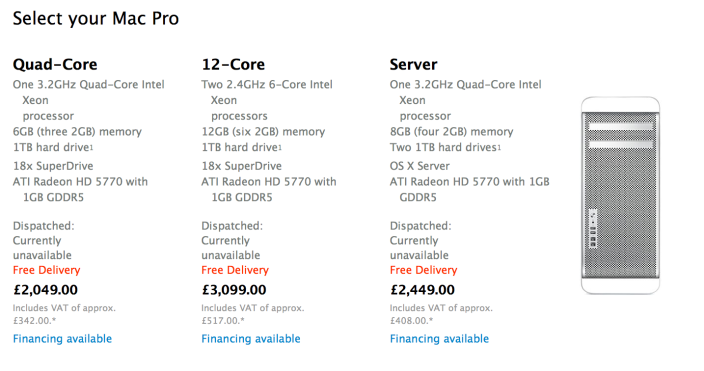
Task: Select the 12-Core heading
Action: (233, 64)
